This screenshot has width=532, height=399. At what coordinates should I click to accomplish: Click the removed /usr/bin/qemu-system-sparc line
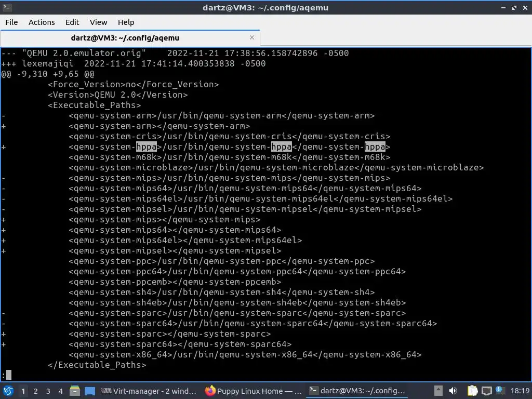point(237,313)
